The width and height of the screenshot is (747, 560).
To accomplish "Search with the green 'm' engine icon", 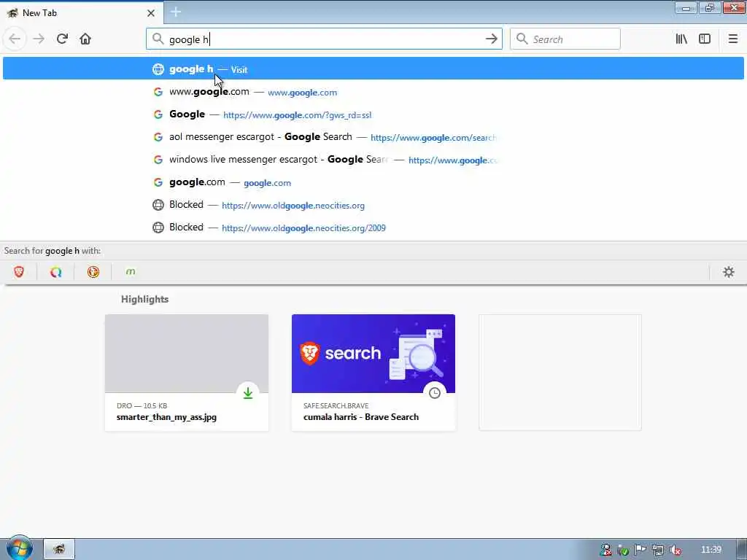I will 130,272.
